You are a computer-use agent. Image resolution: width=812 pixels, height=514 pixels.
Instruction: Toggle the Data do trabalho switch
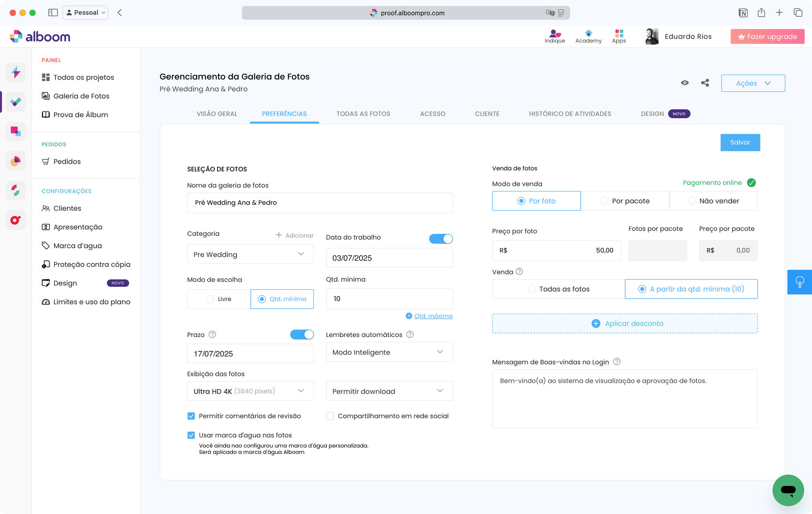[441, 239]
